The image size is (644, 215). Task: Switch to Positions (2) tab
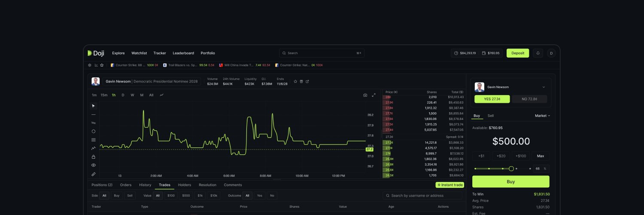coord(102,185)
